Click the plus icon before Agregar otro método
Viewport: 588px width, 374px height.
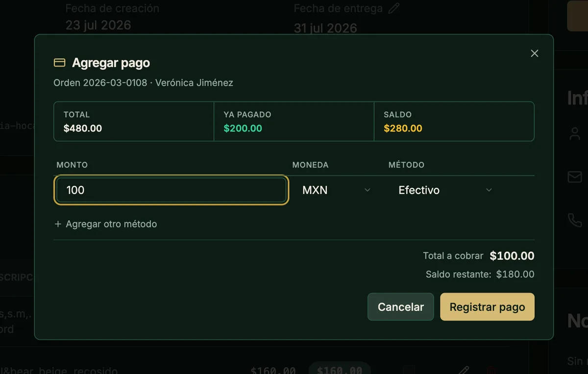pos(58,224)
